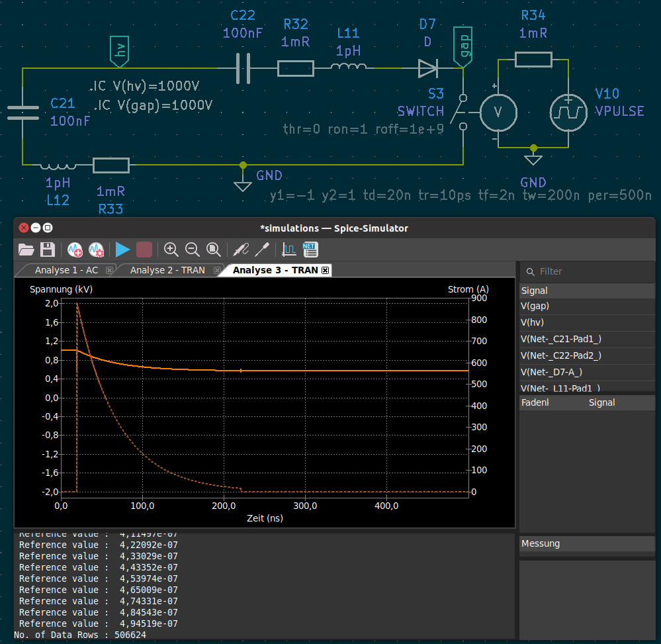661x644 pixels.
Task: Select the tune component value tool
Action: coord(263,250)
